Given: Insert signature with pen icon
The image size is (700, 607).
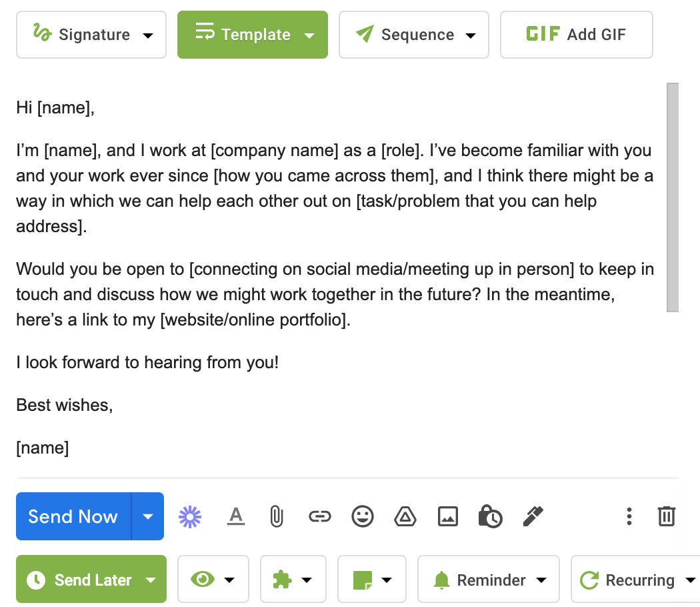Looking at the screenshot, I should [x=533, y=516].
